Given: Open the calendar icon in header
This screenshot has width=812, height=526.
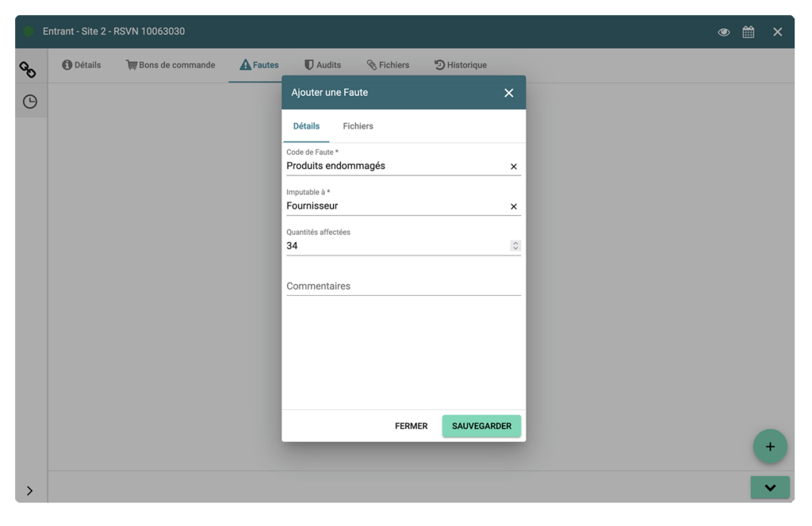Looking at the screenshot, I should pos(749,32).
